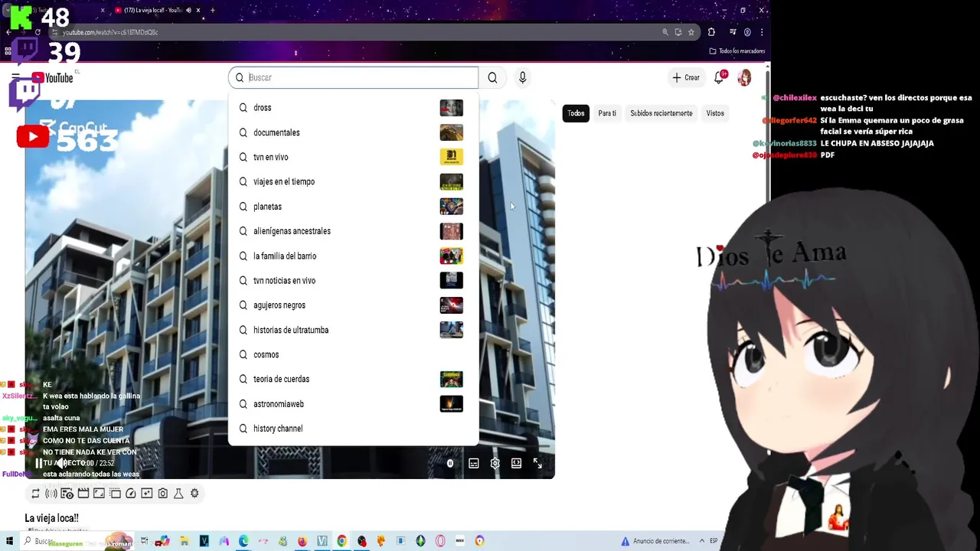Open Microsoft Edge from the taskbar
The image size is (980, 551).
click(x=243, y=541)
